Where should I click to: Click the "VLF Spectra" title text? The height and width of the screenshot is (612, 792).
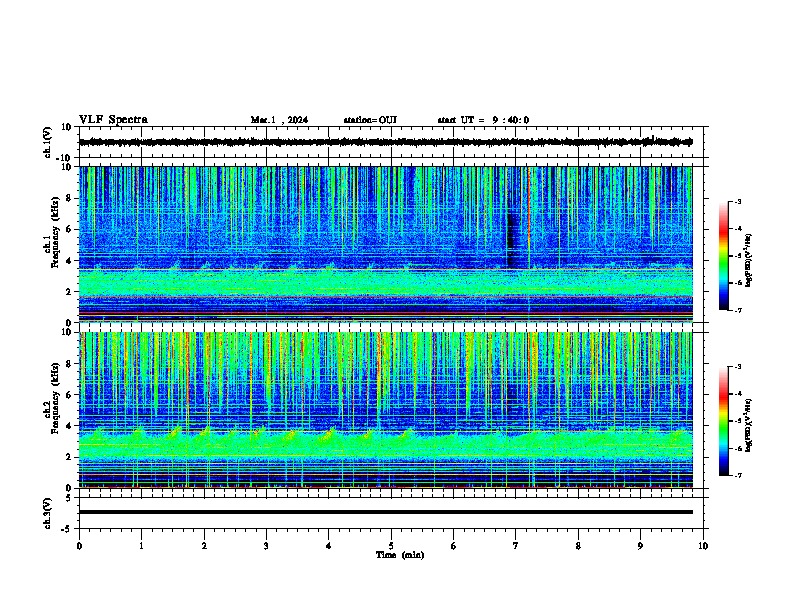point(113,119)
